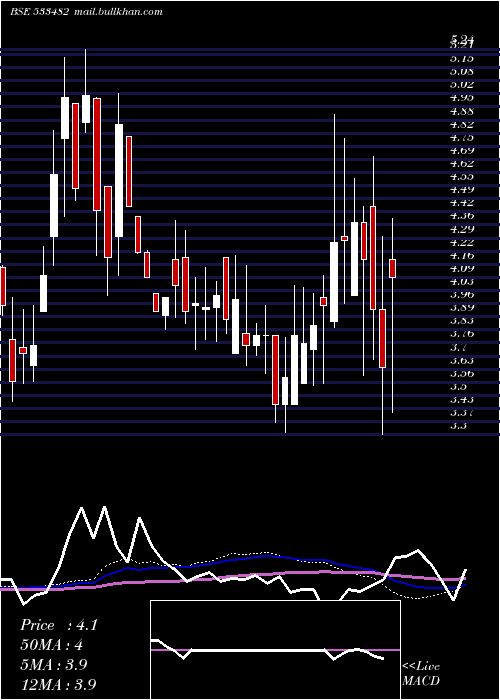Screen dimensions: 500x700
Task: Click the 4.55 price axis label
Action: click(x=462, y=177)
